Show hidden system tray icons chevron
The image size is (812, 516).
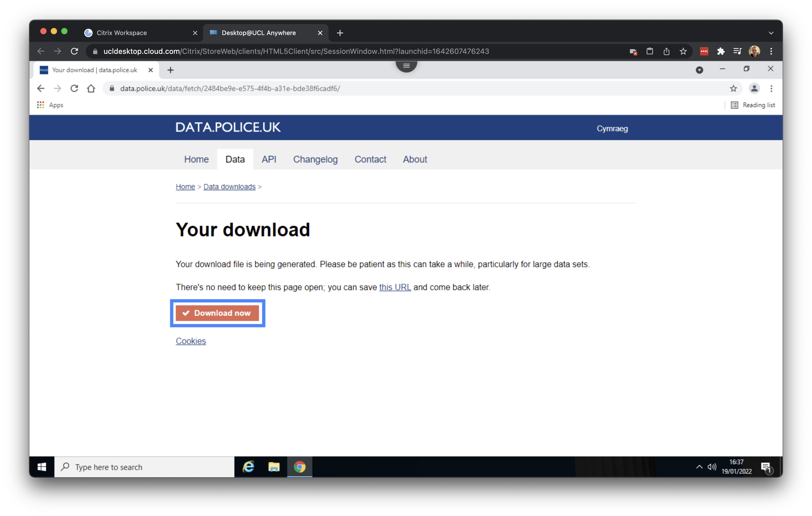click(699, 466)
